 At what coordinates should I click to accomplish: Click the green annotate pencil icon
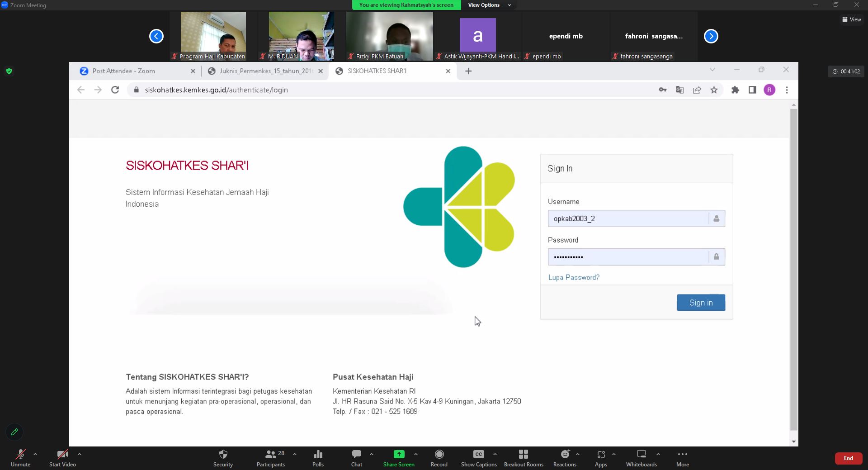[x=14, y=432]
